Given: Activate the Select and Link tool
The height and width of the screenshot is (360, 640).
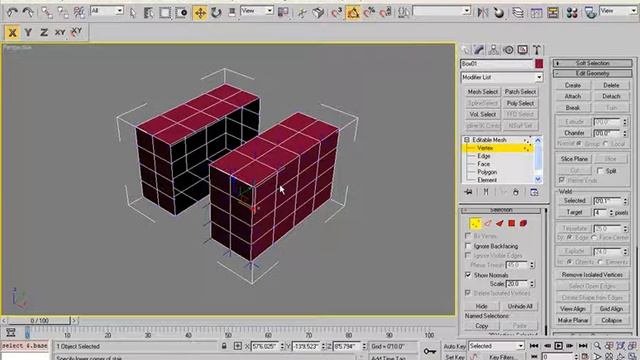Looking at the screenshot, I should [x=47, y=13].
